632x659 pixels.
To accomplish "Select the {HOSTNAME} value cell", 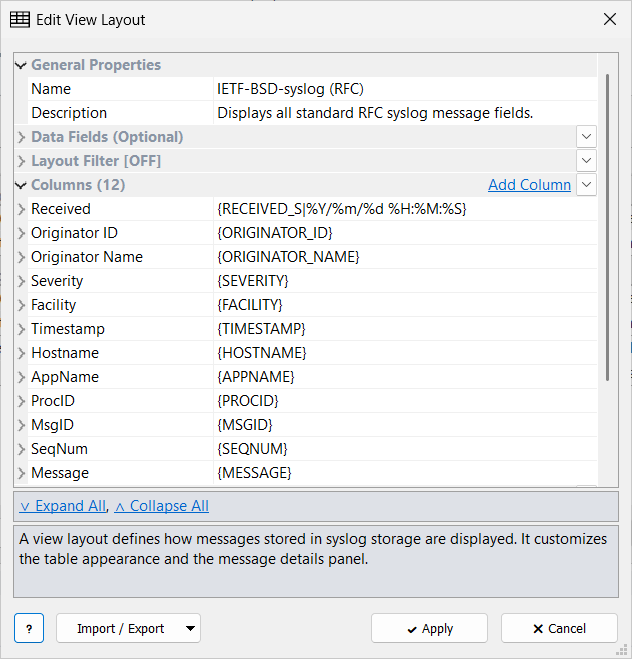I will pyautogui.click(x=405, y=353).
